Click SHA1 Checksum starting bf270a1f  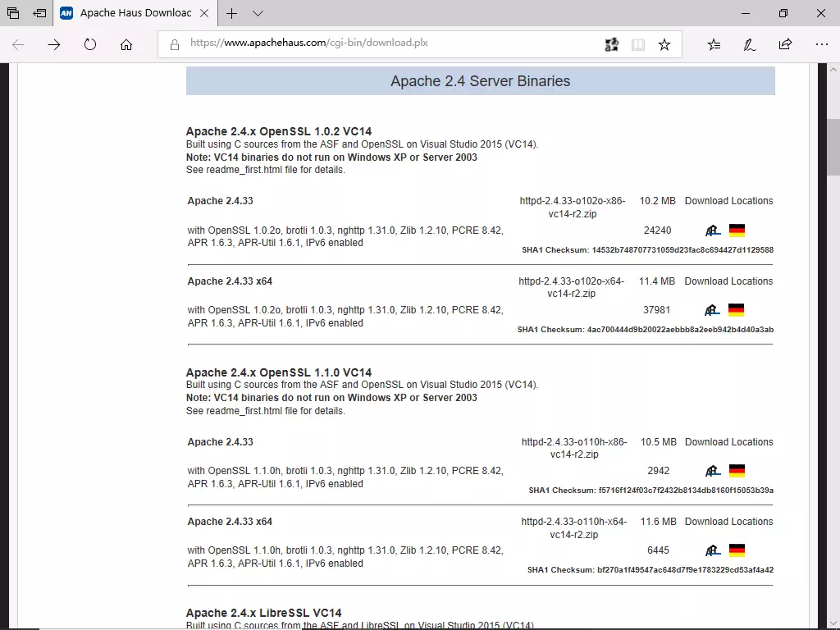[x=651, y=570]
